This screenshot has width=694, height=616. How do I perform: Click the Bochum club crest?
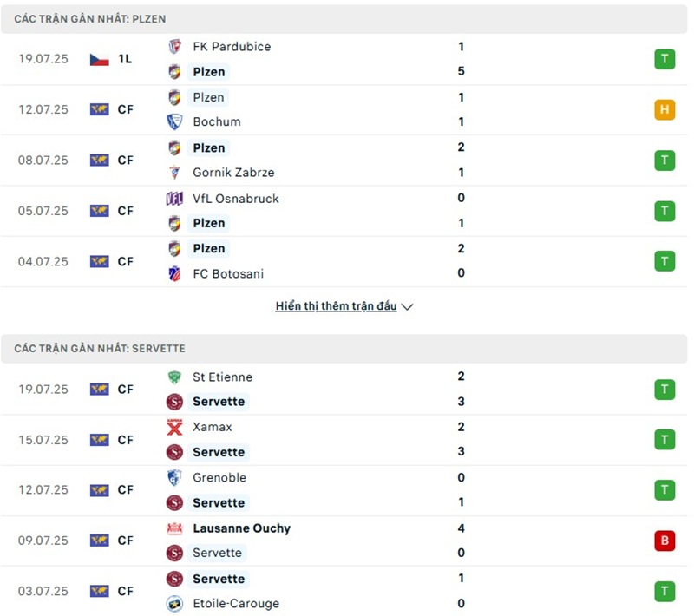(174, 122)
